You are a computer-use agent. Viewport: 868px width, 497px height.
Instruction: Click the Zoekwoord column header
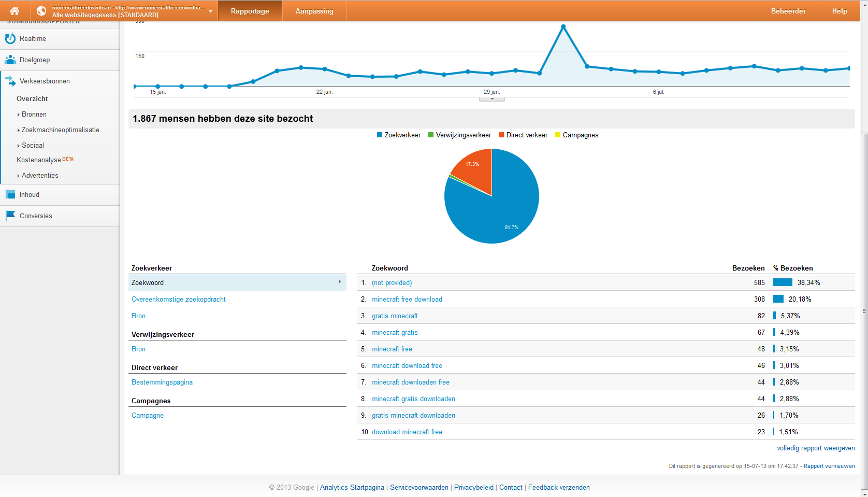[x=390, y=268]
